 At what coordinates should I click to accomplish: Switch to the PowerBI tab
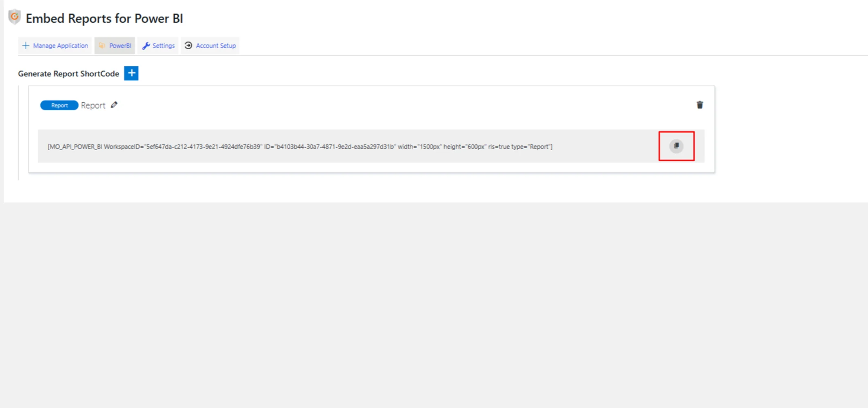(x=115, y=46)
